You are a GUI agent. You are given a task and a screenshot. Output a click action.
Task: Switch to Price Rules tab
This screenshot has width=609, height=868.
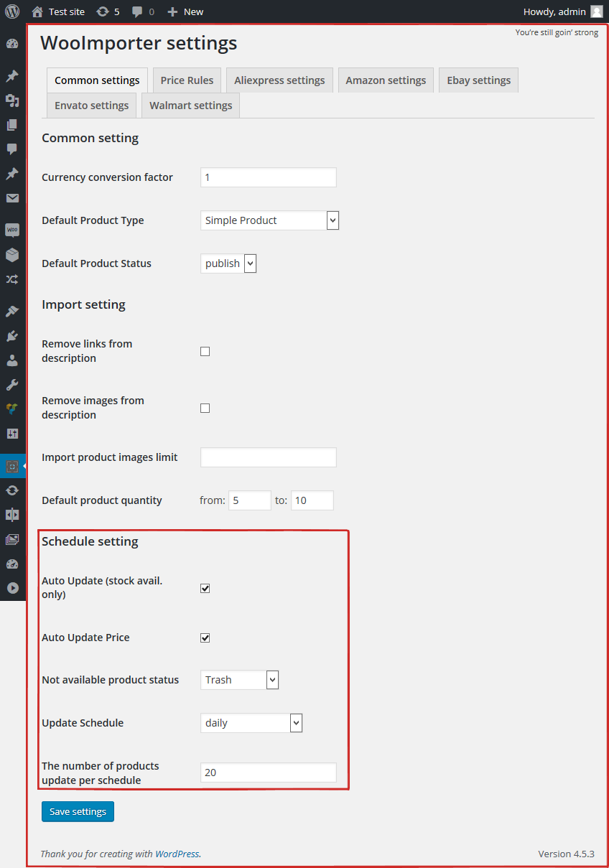click(x=187, y=80)
